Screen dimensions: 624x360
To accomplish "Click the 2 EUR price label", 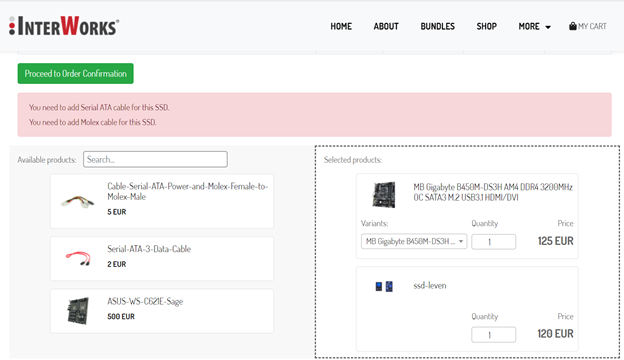I will point(117,264).
